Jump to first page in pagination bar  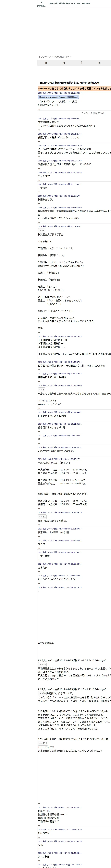point(46,63)
